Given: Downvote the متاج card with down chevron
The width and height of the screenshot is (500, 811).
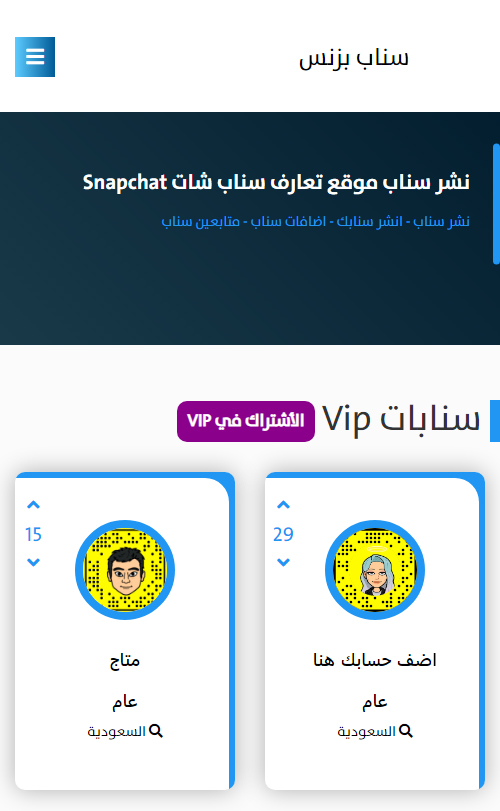Looking at the screenshot, I should (x=34, y=562).
